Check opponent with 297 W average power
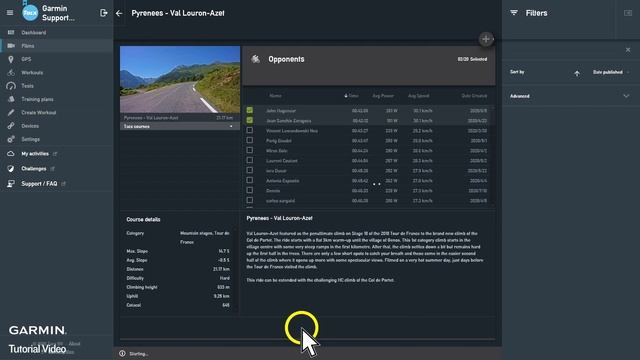Image resolution: width=640 pixels, height=360 pixels. point(249,160)
